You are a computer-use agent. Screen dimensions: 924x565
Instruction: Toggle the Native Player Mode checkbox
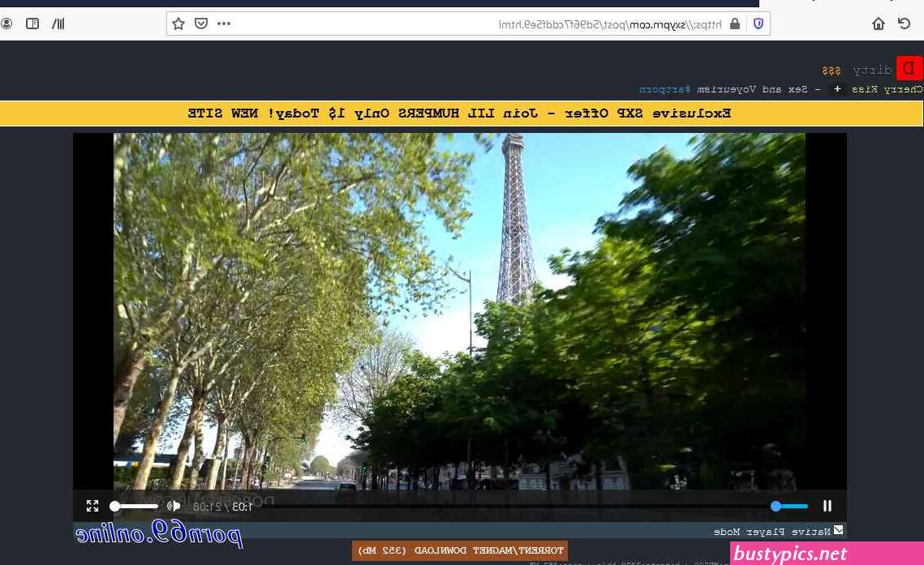click(839, 530)
